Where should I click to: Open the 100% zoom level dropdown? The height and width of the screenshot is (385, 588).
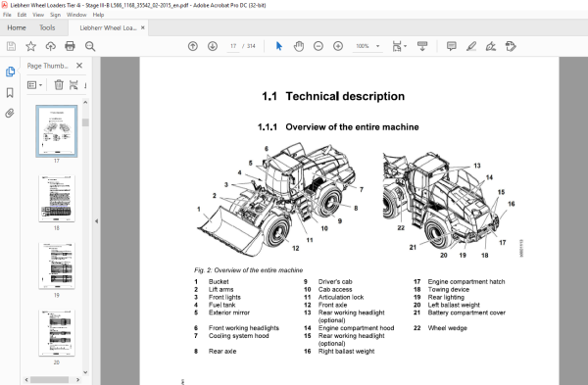(367, 46)
